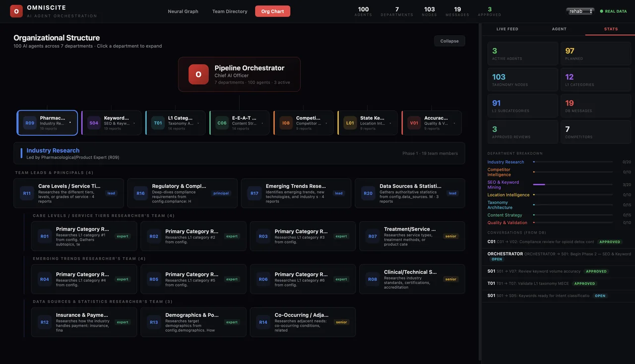635x364 pixels.
Task: Click the Competitors stat tile showing 7
Action: click(596, 132)
